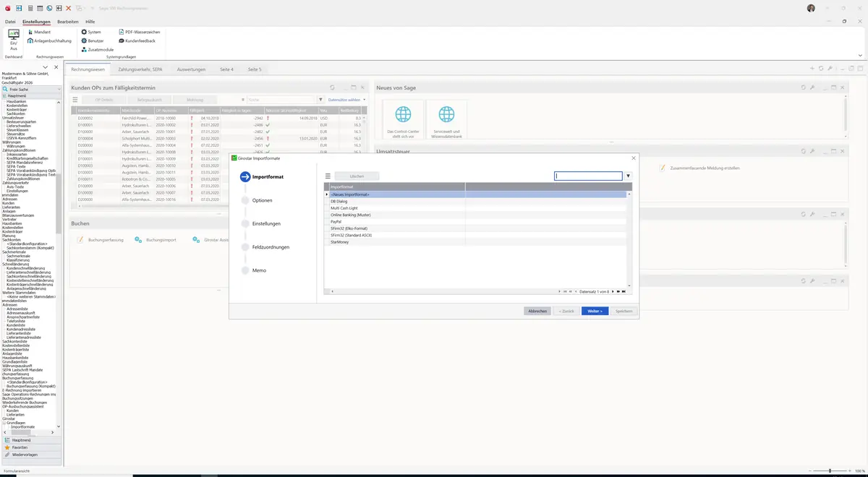Collapse the ribbon with the chevron
Screen dimensions: 868x477
(x=861, y=55)
